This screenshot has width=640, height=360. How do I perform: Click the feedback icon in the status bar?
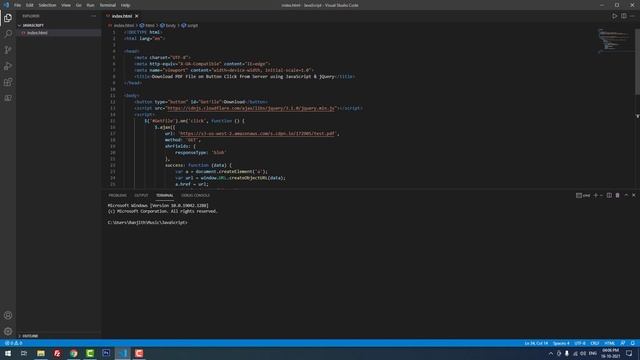pos(622,343)
